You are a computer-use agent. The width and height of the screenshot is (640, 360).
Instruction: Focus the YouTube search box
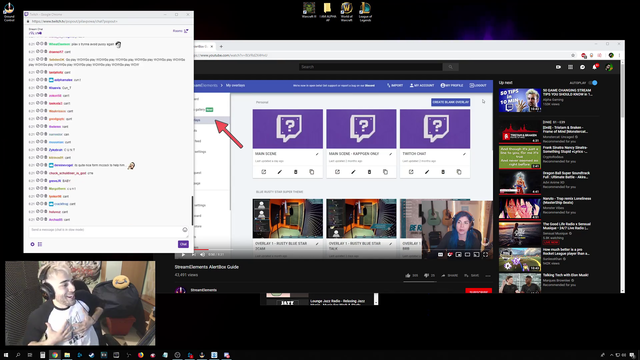(371, 67)
